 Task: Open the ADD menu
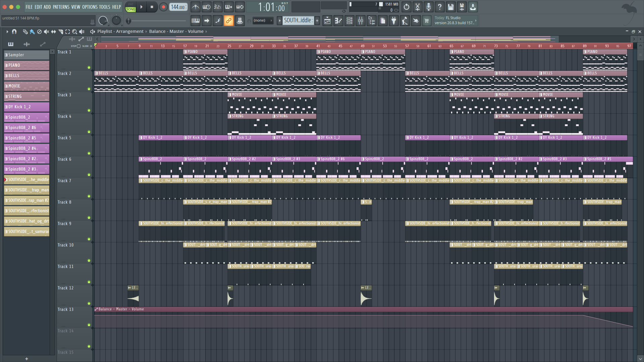[x=47, y=7]
